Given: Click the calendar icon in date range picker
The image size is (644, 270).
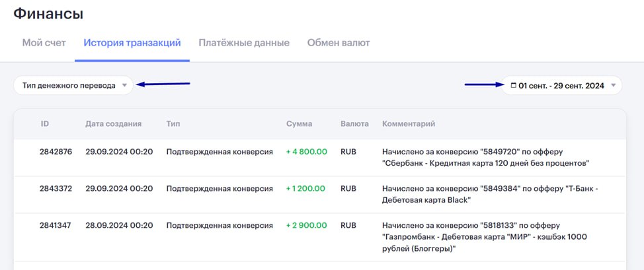Looking at the screenshot, I should click(x=513, y=86).
